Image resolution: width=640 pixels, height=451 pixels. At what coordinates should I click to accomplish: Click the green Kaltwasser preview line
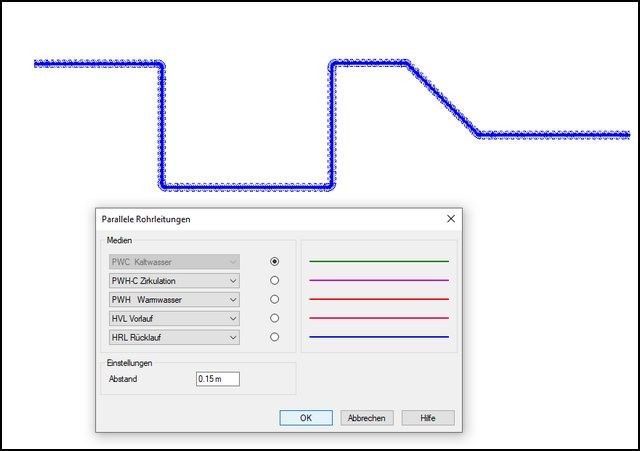click(x=379, y=261)
